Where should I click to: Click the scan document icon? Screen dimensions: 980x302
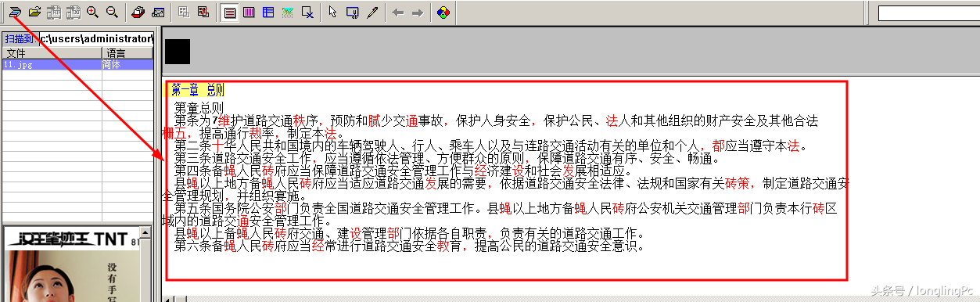point(15,13)
